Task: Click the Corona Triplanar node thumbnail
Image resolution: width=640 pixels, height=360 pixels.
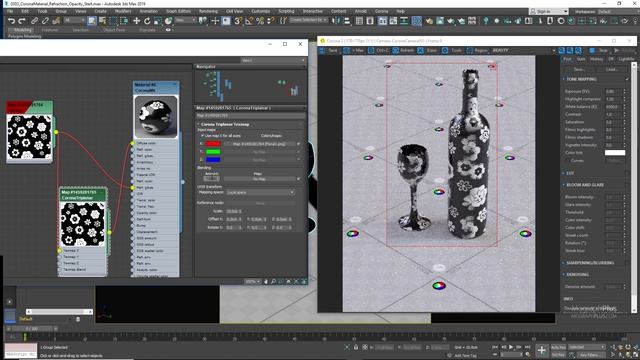Action: [82, 224]
